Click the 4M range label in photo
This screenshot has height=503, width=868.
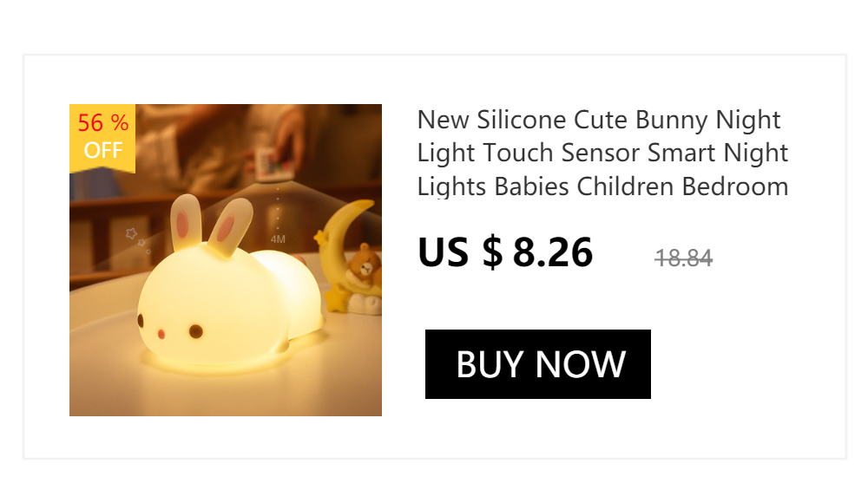(278, 238)
